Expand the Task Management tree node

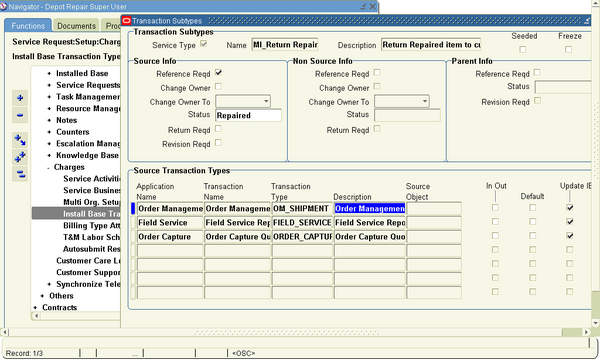coord(49,97)
